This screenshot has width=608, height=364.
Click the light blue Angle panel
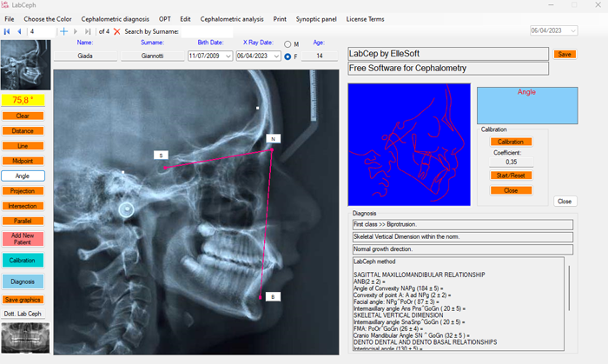(527, 105)
